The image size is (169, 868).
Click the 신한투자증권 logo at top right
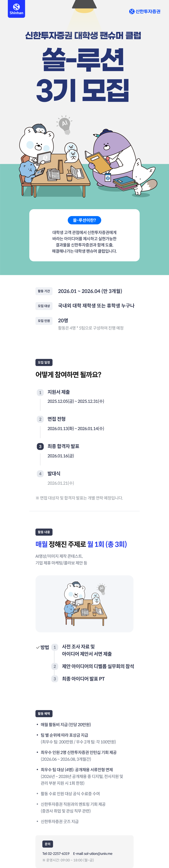[x=145, y=11]
